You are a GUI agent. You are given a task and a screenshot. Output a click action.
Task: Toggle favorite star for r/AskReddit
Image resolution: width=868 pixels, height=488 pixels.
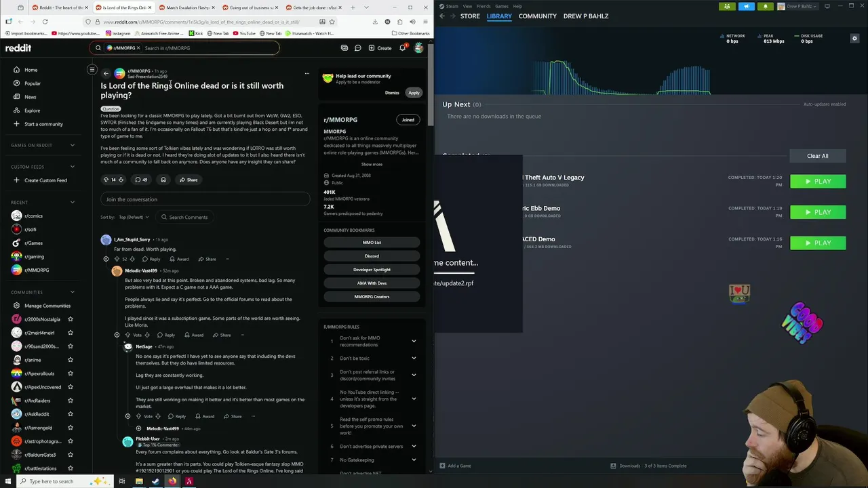pos(70,414)
